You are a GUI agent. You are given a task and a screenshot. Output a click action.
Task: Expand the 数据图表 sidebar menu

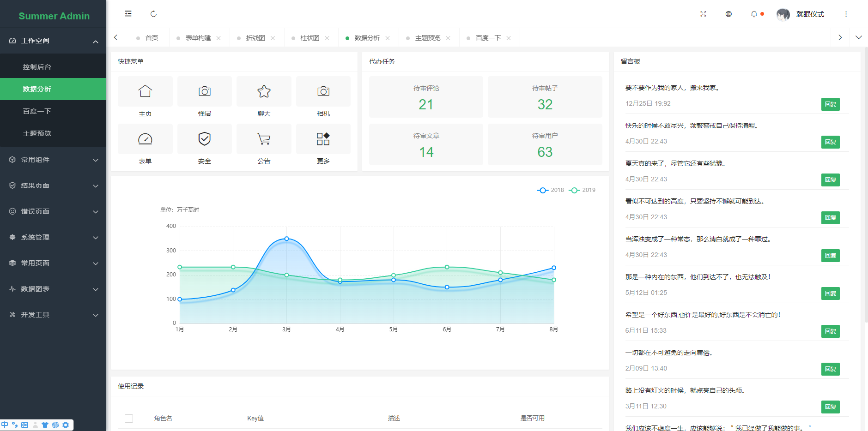point(53,289)
